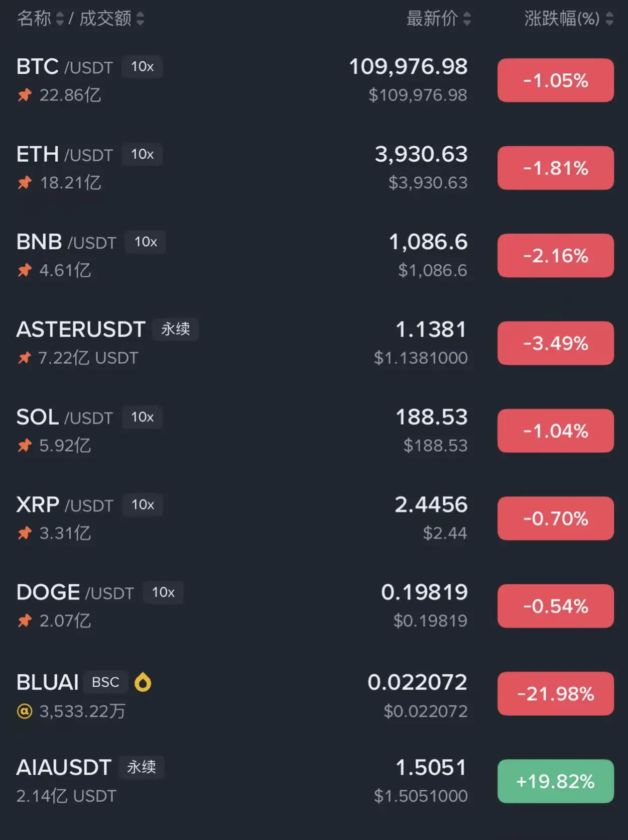Click the pin icon under BNB/USDT
The height and width of the screenshot is (840, 628).
pyautogui.click(x=25, y=270)
